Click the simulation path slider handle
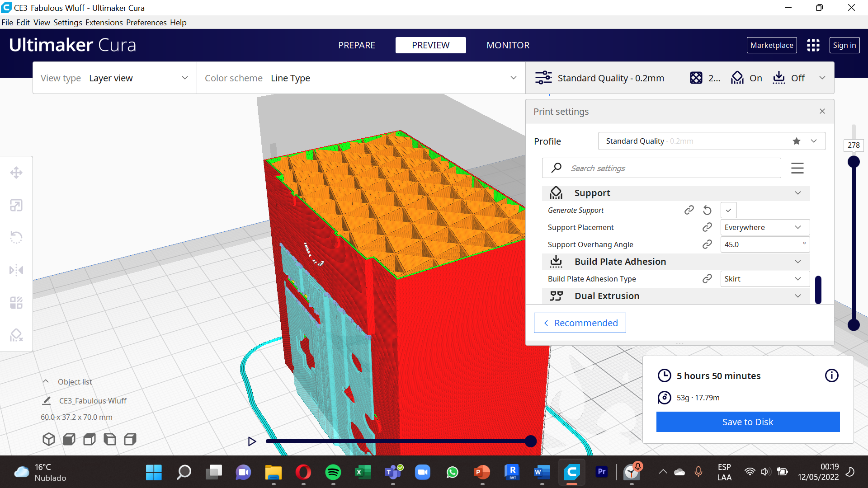 (x=531, y=441)
